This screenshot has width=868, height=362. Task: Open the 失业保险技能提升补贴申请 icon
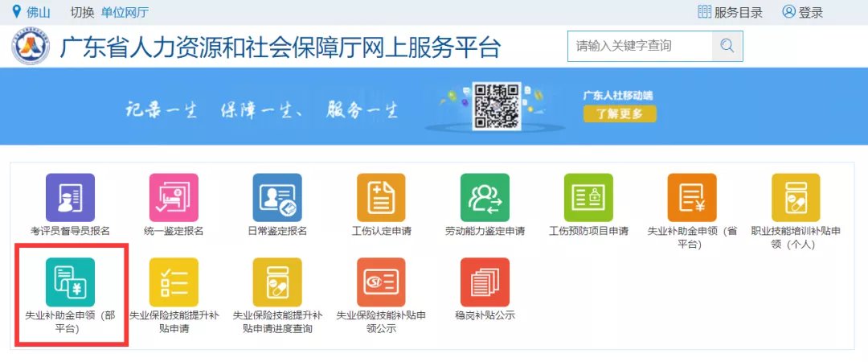point(174,282)
